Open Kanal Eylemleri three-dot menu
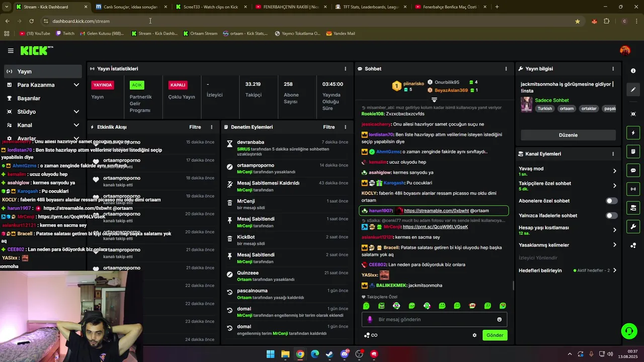 (x=613, y=154)
